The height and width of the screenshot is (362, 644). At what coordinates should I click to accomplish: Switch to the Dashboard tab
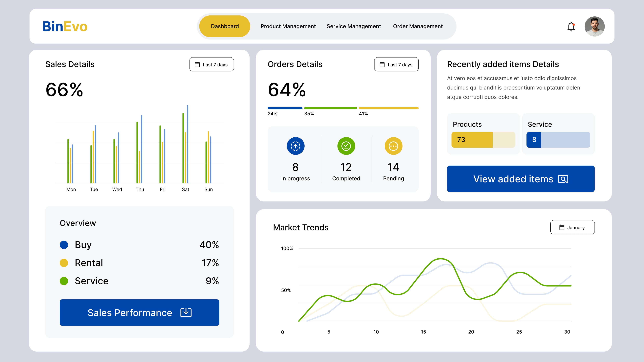[x=225, y=26]
